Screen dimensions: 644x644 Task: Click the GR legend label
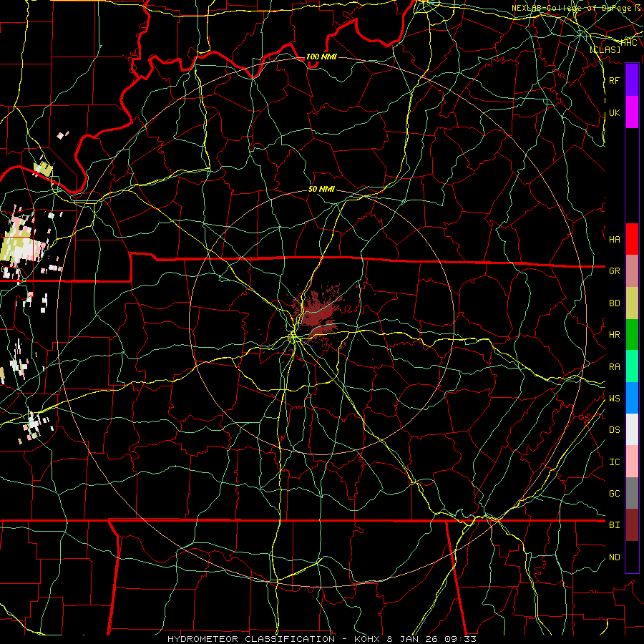pos(615,271)
